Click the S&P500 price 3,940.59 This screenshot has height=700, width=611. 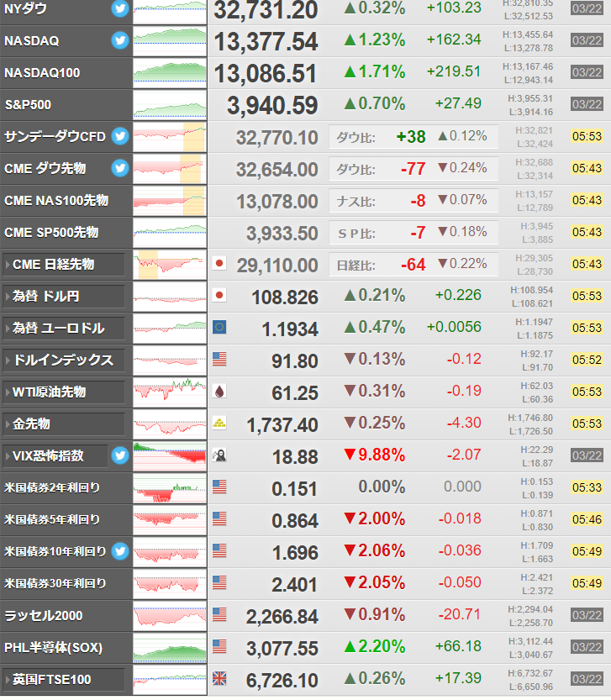click(x=273, y=105)
